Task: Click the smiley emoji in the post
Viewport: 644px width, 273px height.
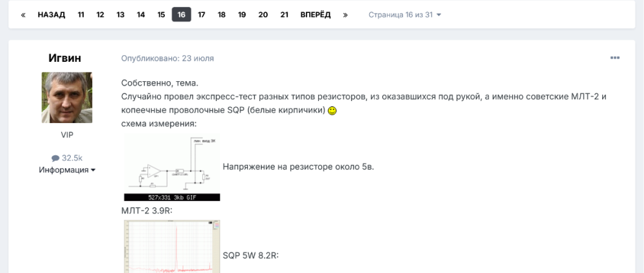Action: click(x=332, y=111)
